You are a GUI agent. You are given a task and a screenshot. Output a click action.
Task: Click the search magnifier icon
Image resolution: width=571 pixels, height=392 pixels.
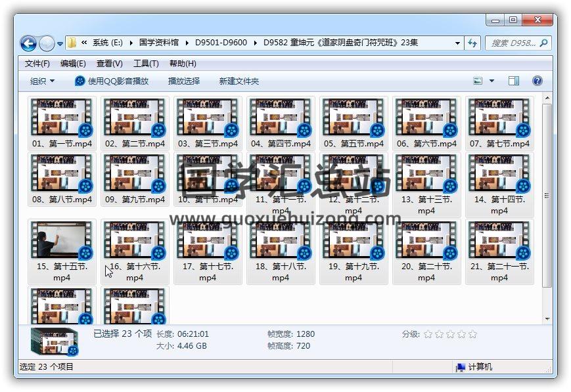click(x=543, y=43)
